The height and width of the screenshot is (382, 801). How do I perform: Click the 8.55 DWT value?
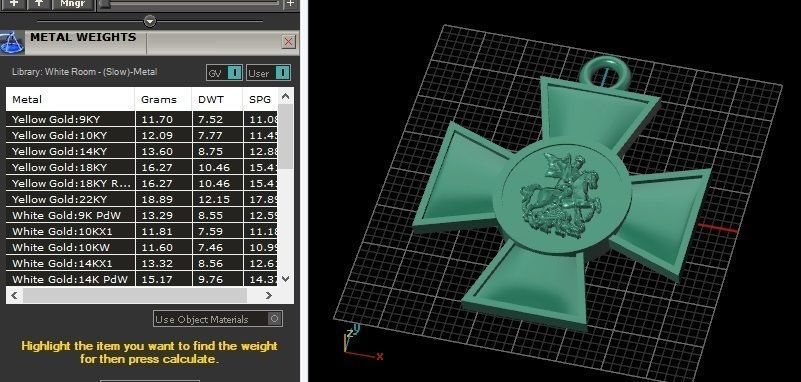coord(210,215)
